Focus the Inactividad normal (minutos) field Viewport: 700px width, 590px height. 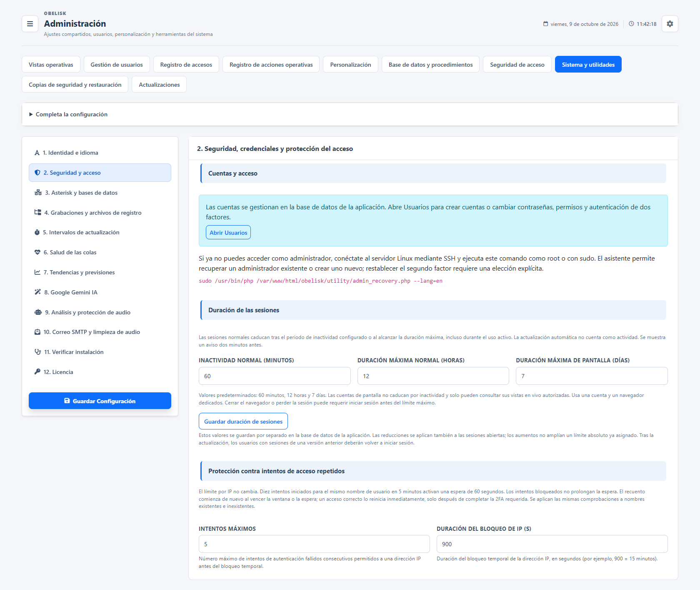pyautogui.click(x=275, y=376)
